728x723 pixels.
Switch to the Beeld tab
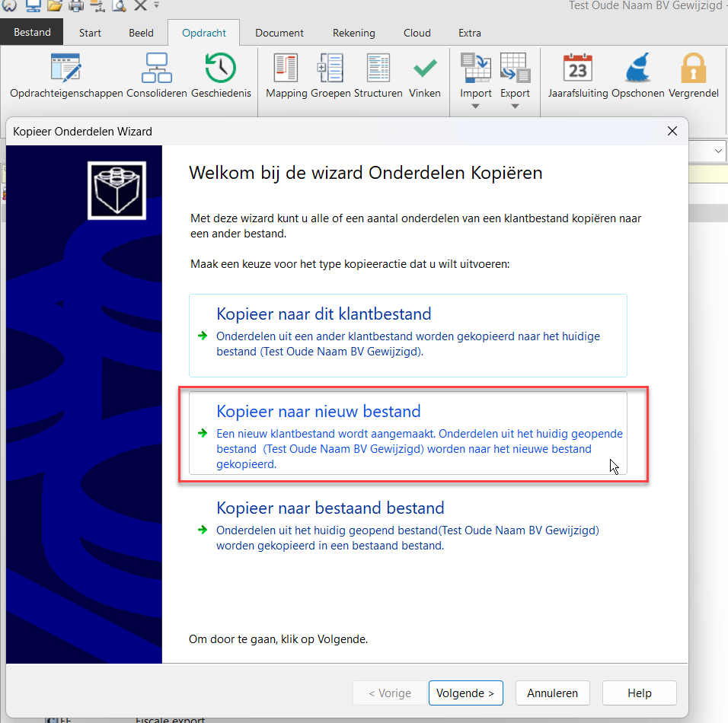(x=141, y=33)
